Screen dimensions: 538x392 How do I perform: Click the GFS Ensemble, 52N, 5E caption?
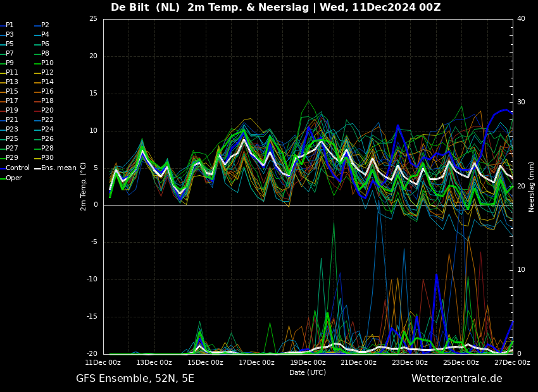135,379
